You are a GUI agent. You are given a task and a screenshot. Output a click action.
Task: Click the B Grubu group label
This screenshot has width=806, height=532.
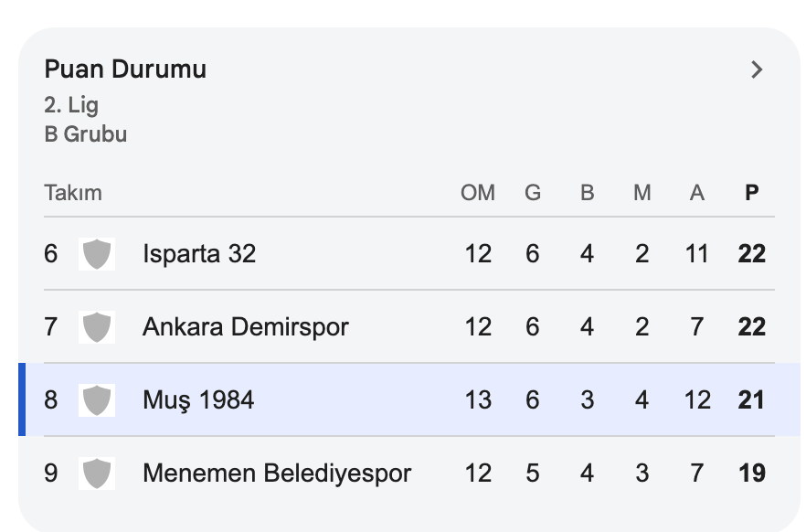[86, 134]
